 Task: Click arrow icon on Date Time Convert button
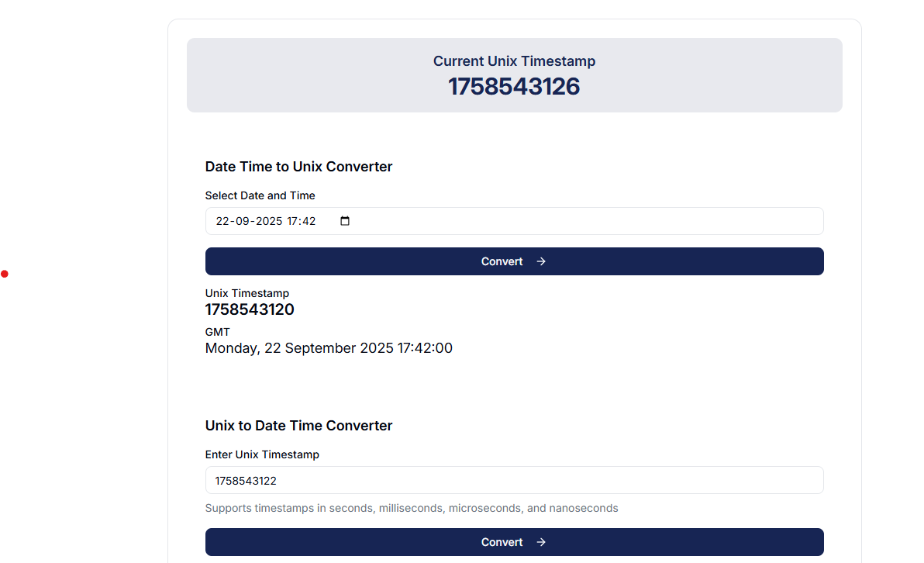pyautogui.click(x=541, y=261)
